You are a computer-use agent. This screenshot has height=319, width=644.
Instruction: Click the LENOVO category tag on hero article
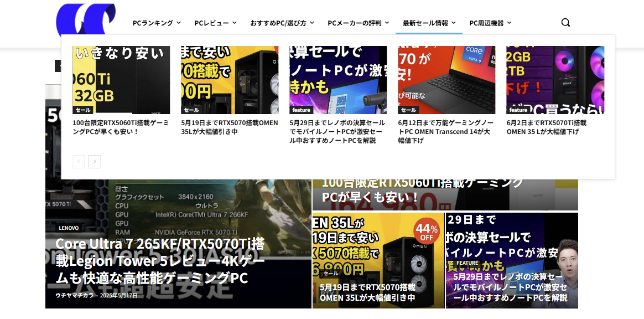pyautogui.click(x=69, y=228)
